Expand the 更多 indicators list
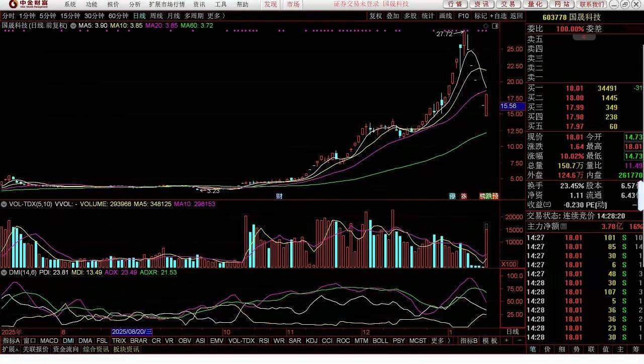 [x=440, y=340]
